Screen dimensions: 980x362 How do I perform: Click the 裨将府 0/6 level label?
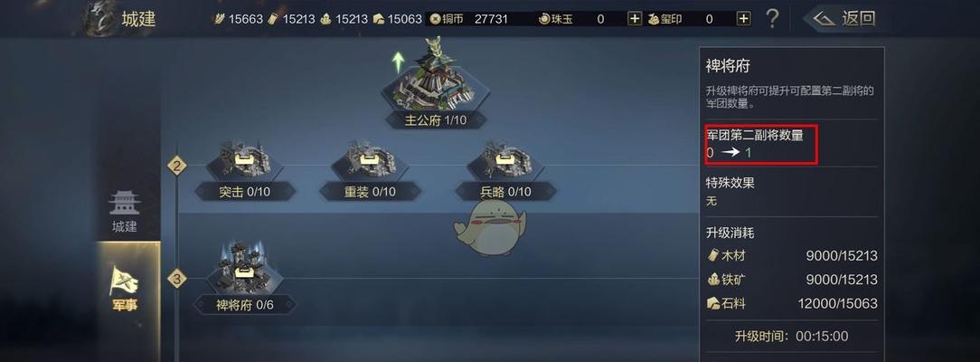pos(244,305)
